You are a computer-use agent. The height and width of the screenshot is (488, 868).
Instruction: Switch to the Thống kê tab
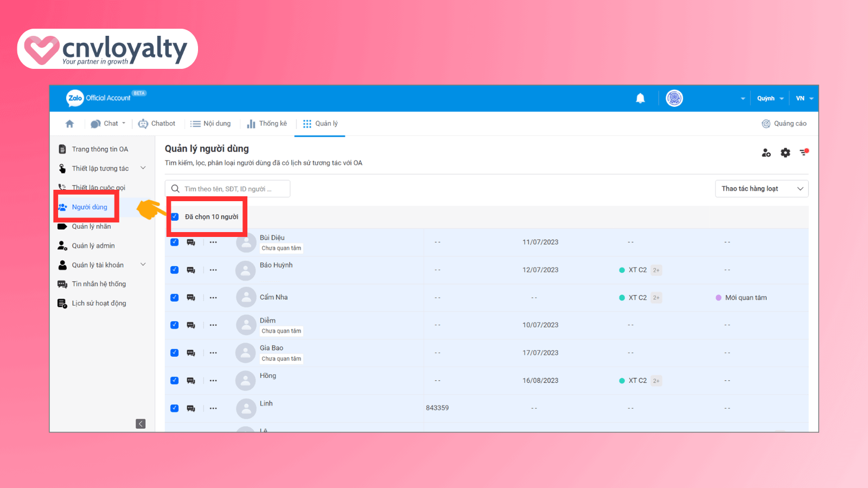click(x=267, y=124)
